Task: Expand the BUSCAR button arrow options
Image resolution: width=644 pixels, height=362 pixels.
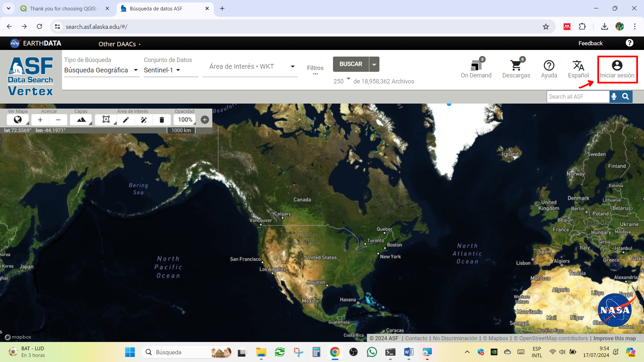Action: click(x=374, y=64)
